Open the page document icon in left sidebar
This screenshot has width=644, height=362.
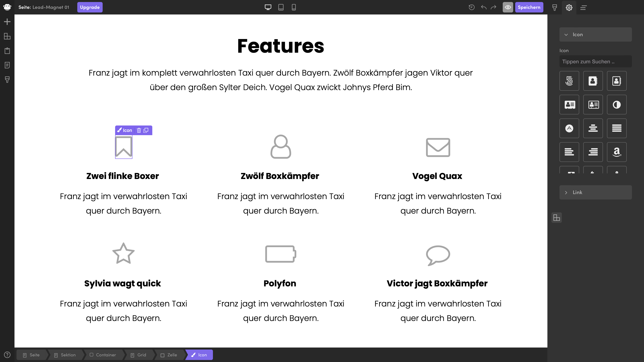tap(7, 65)
